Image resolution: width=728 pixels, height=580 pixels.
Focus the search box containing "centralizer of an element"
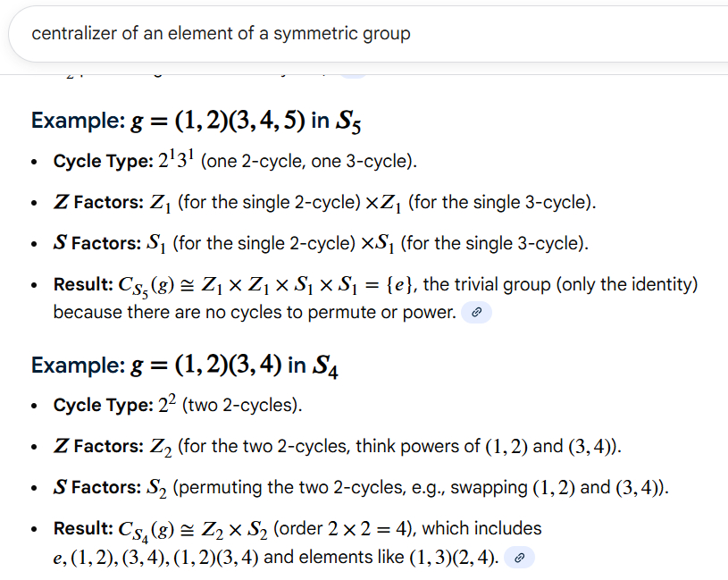pos(357,34)
